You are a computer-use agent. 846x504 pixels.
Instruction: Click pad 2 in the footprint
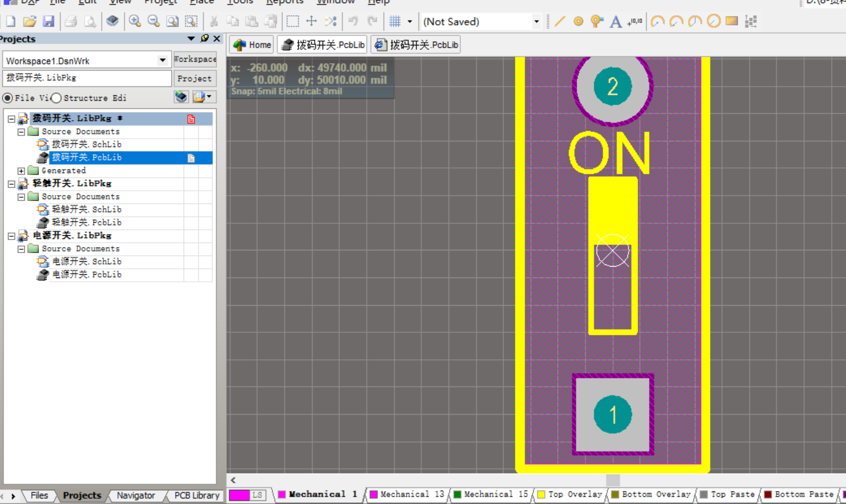tap(612, 87)
